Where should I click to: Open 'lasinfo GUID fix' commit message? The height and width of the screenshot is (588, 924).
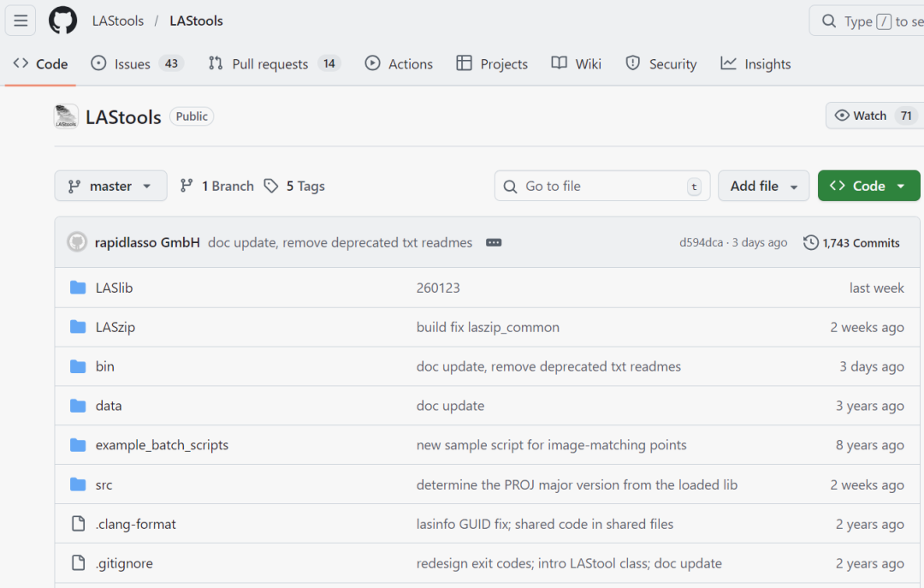click(544, 524)
